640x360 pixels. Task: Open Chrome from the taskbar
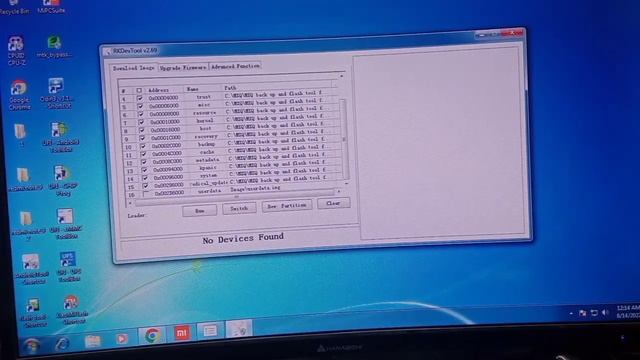coord(152,336)
